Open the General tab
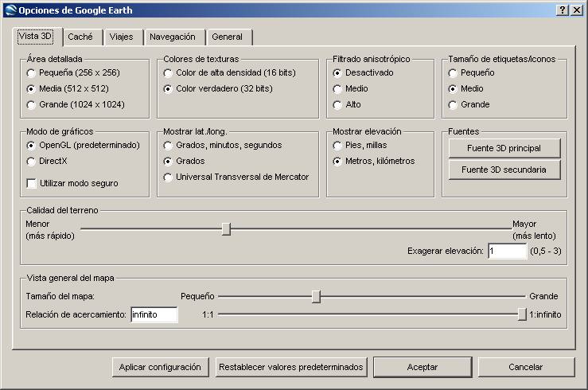Viewport: 588px width, 390px height. [228, 37]
